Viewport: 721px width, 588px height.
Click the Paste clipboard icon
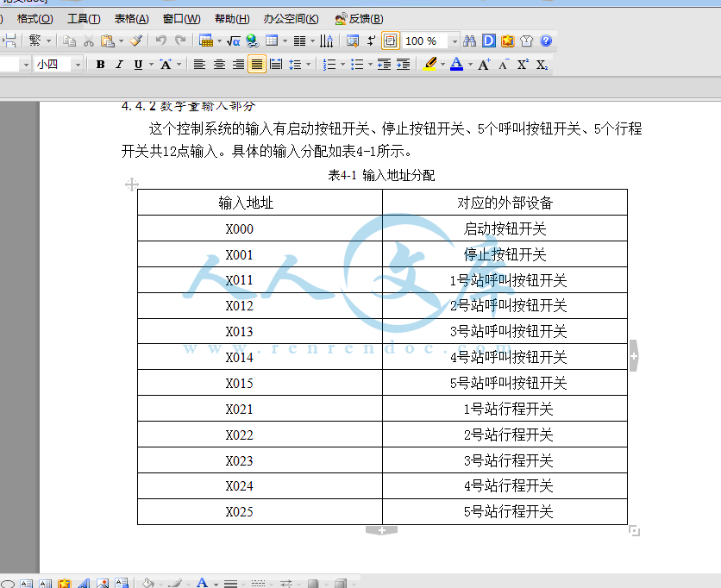pos(108,41)
